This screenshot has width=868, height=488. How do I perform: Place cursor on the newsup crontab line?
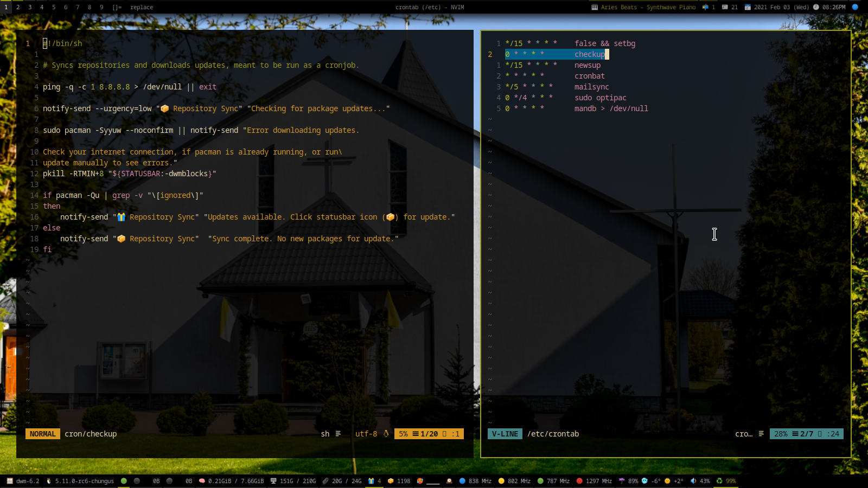(588, 65)
